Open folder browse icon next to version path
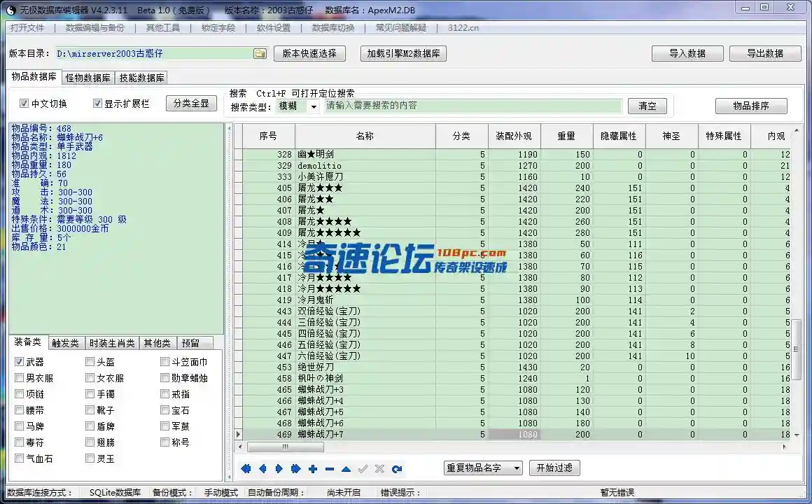Viewport: 812px width, 504px height. (260, 53)
